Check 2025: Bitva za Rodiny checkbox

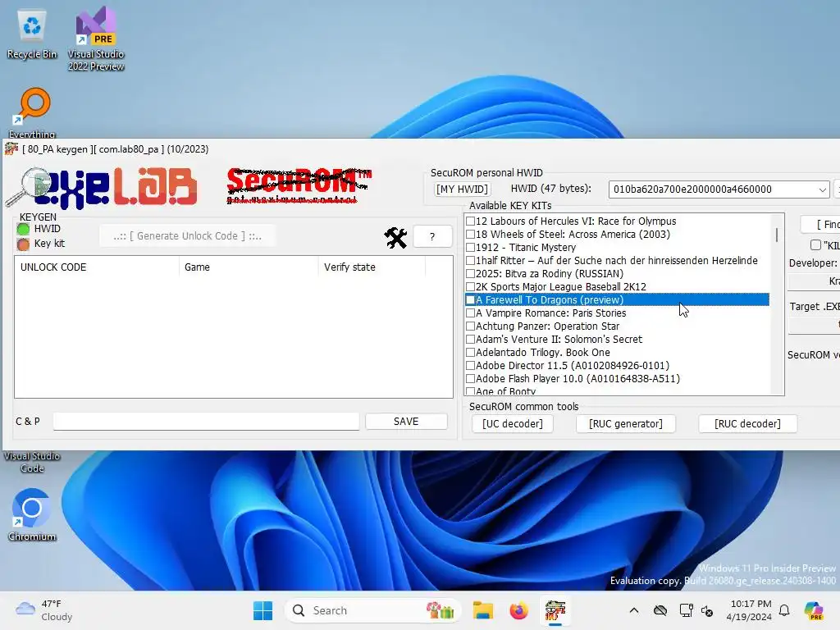pyautogui.click(x=470, y=273)
